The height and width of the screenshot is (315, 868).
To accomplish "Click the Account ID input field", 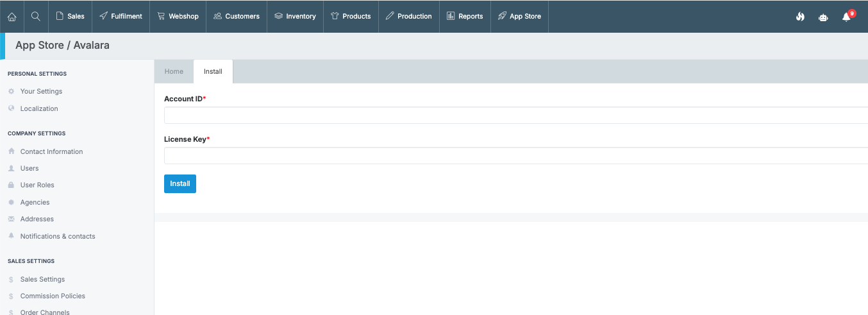I will click(513, 115).
